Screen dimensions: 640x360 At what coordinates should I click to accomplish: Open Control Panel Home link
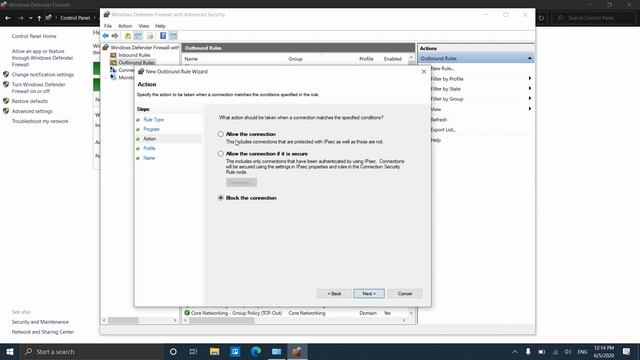pos(34,36)
